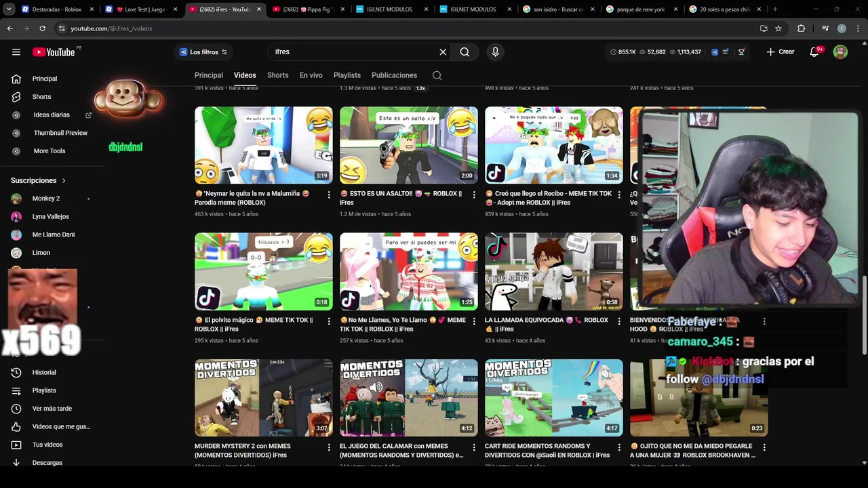Reload the current page

42,28
